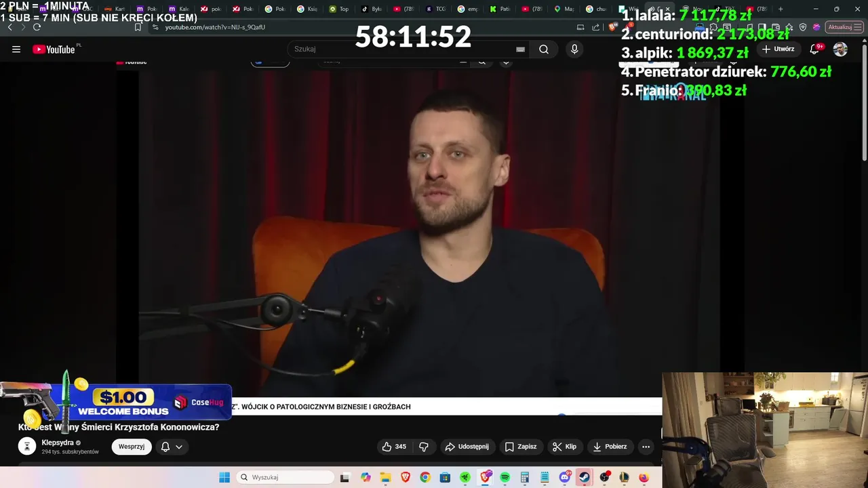The height and width of the screenshot is (488, 868).
Task: Switch to the Top browser tab
Action: point(339,9)
